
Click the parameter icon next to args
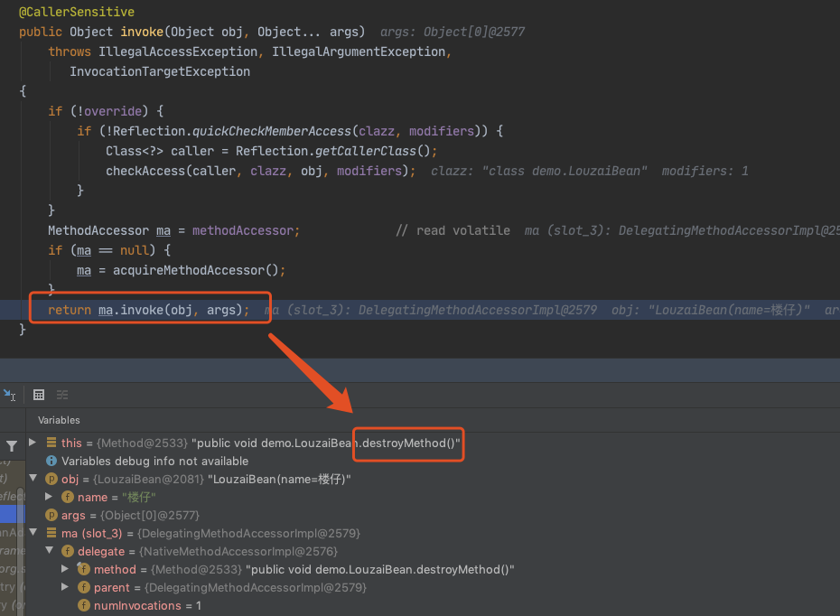click(x=51, y=516)
